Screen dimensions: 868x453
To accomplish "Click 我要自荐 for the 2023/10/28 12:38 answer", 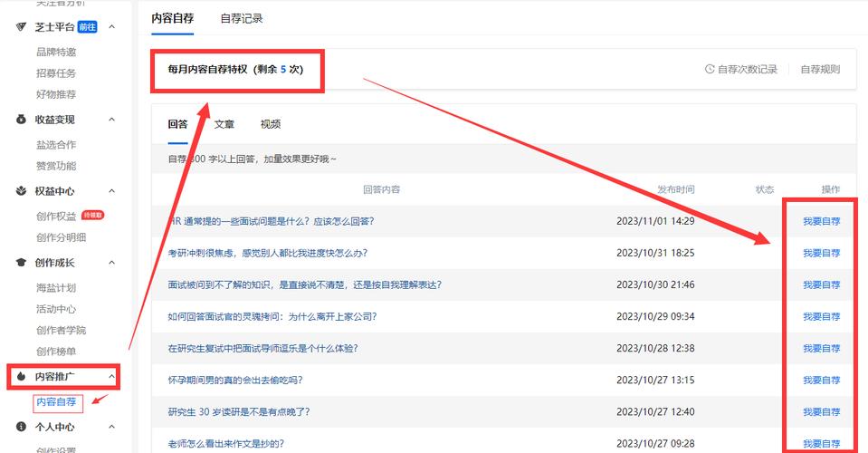I will [x=822, y=348].
